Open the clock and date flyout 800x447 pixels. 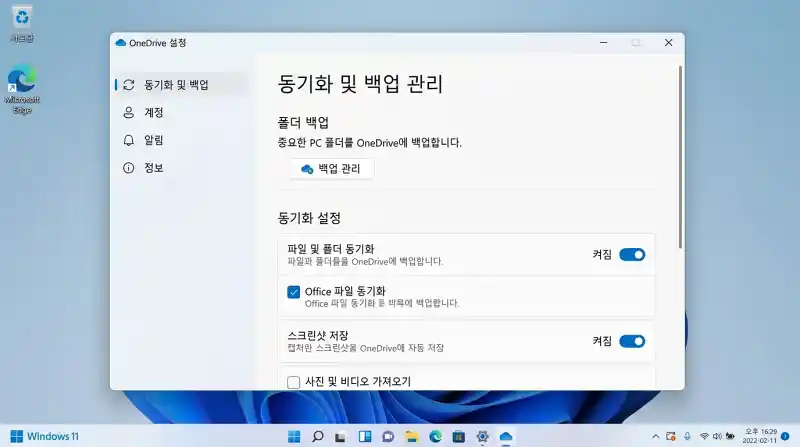759,436
